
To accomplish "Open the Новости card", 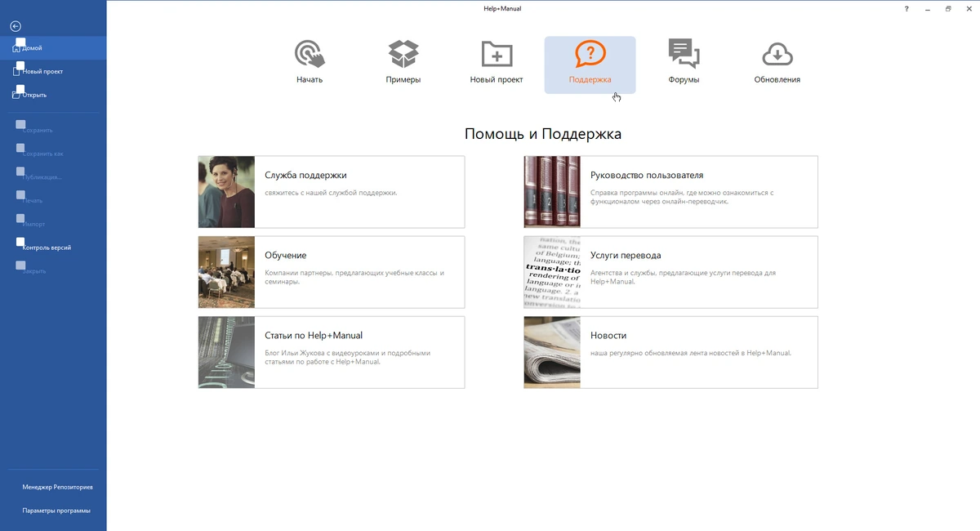I will point(670,352).
